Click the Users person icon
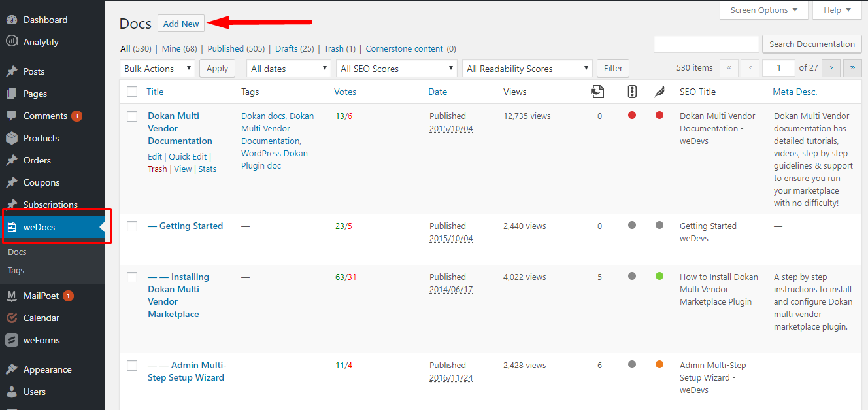This screenshot has width=868, height=410. click(12, 392)
